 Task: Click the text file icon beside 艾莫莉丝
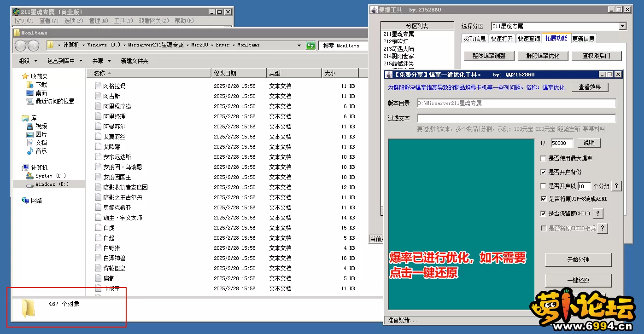tap(98, 137)
